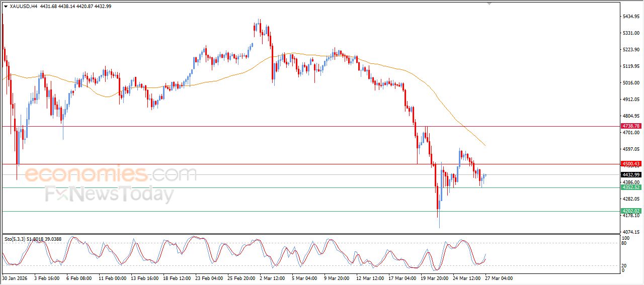This screenshot has width=644, height=285.
Task: Open the economies.com watermark link
Action: [x=111, y=174]
